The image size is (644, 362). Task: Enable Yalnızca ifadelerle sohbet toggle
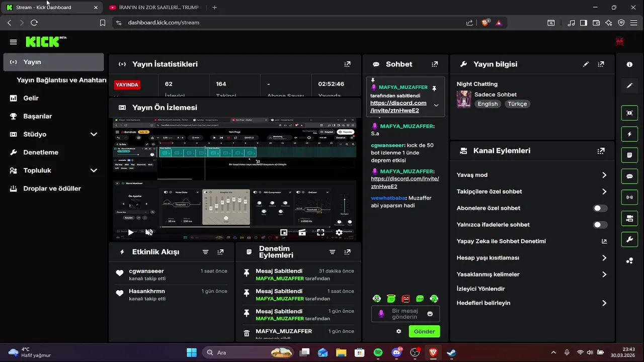600,225
